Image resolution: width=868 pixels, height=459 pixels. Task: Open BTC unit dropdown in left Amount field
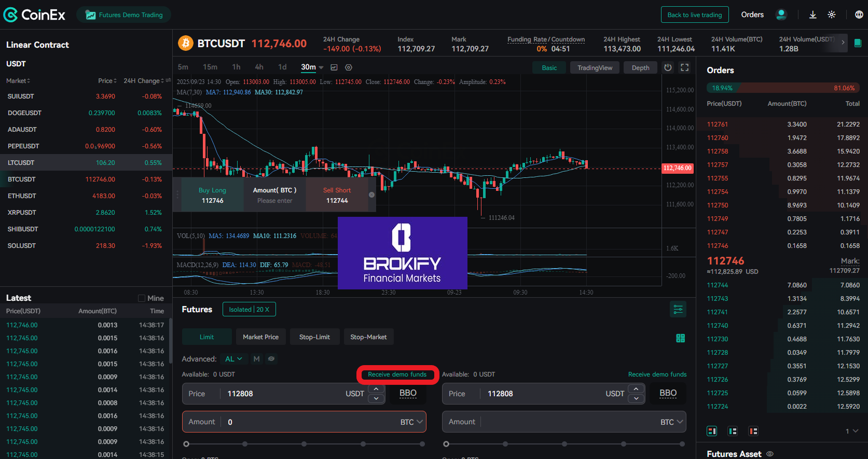click(412, 422)
